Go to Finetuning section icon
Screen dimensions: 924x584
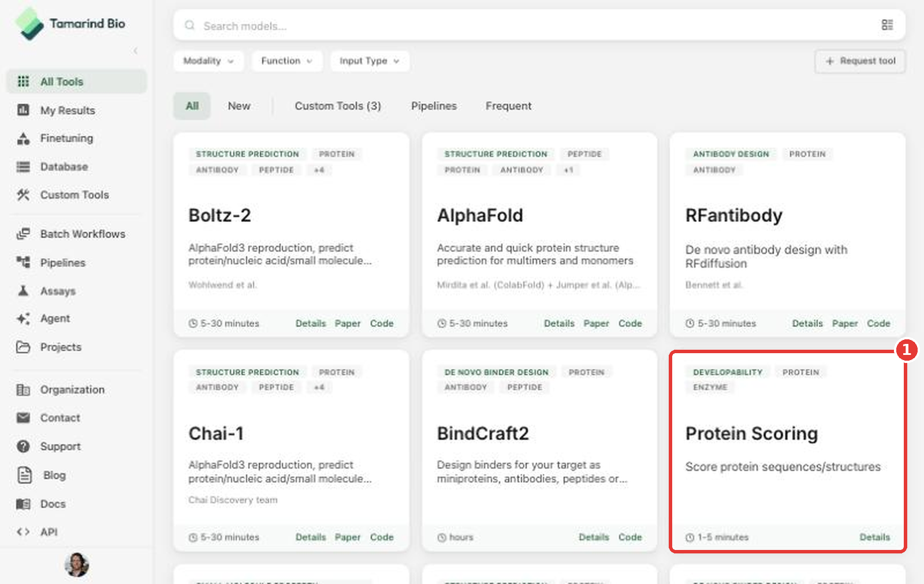click(x=23, y=138)
